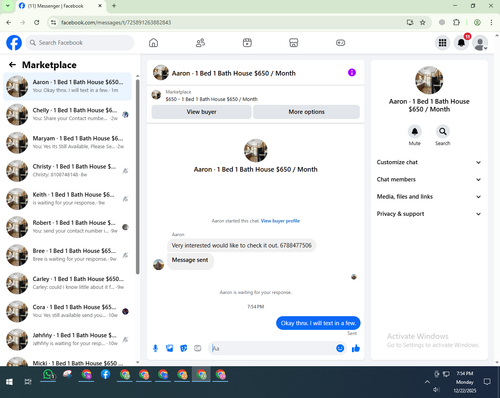Open the Reels video icon in navigation
This screenshot has height=398, width=500.
click(247, 43)
